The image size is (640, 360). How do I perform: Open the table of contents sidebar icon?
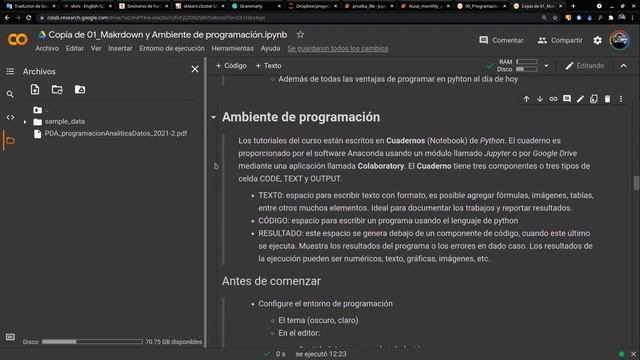point(10,71)
